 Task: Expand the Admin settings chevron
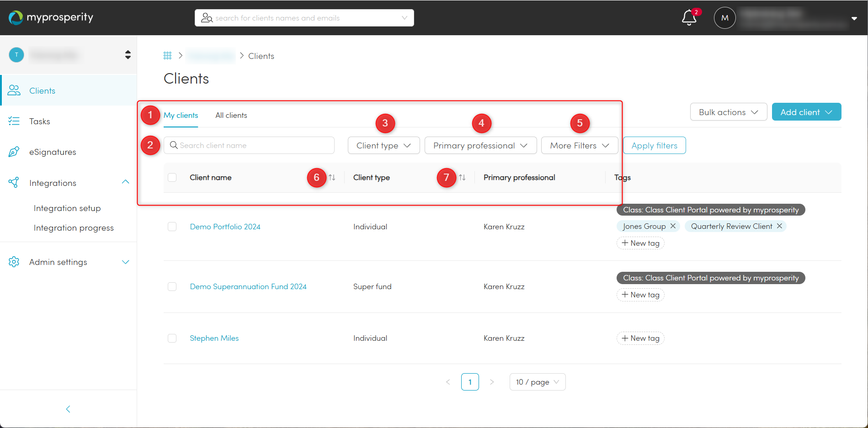coord(126,262)
